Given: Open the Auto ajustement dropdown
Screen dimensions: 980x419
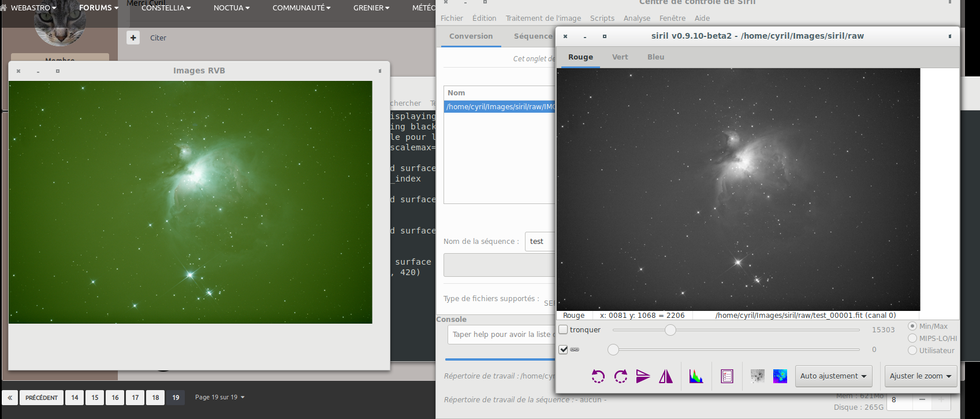Looking at the screenshot, I should tap(833, 376).
